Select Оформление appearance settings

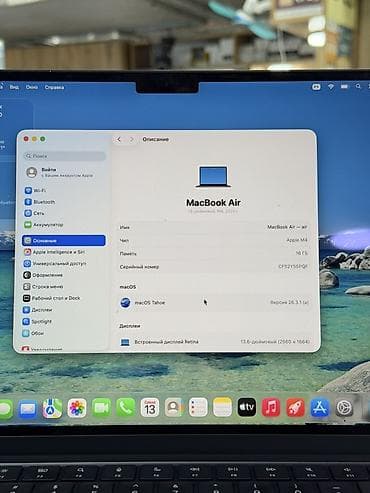(x=43, y=275)
